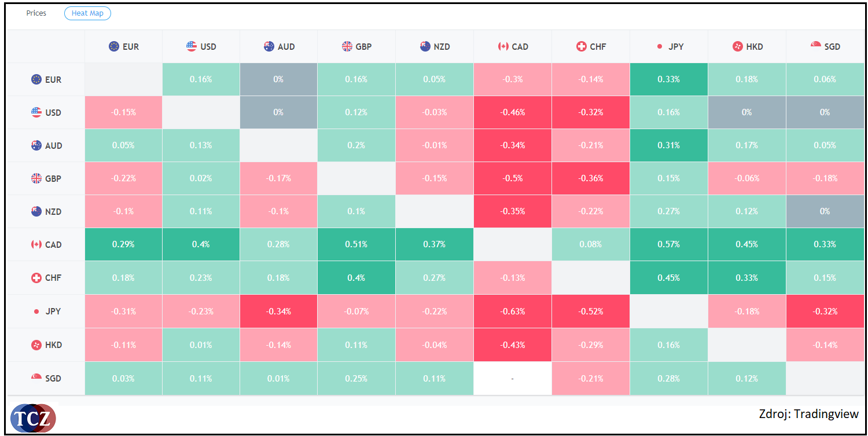The image size is (868, 436).
Task: Click the CHF flag icon in column header
Action: [582, 46]
